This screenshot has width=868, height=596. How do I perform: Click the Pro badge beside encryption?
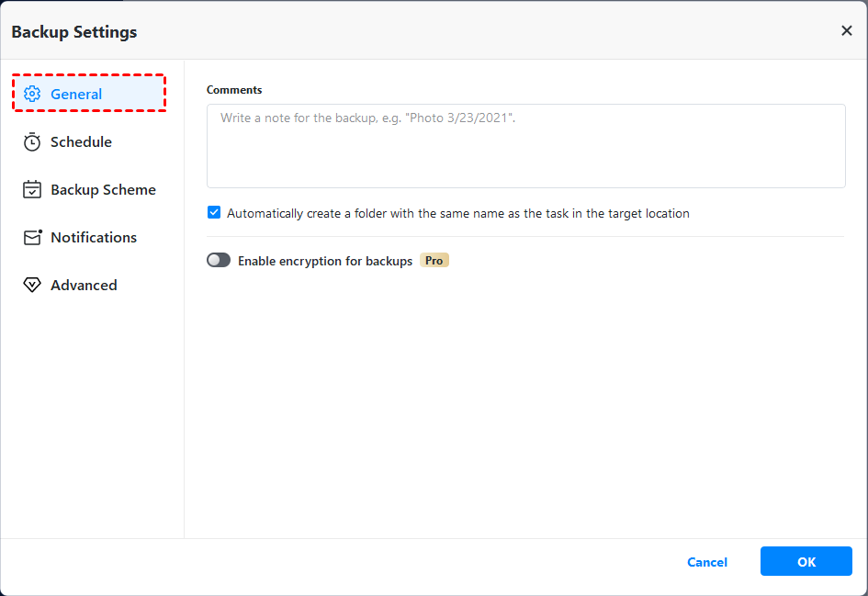pyautogui.click(x=434, y=261)
